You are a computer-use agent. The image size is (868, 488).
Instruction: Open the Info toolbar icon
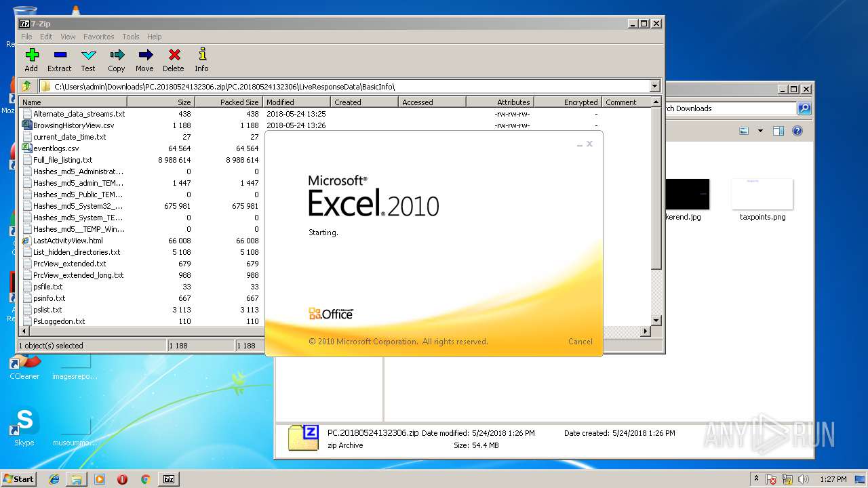[x=201, y=60]
